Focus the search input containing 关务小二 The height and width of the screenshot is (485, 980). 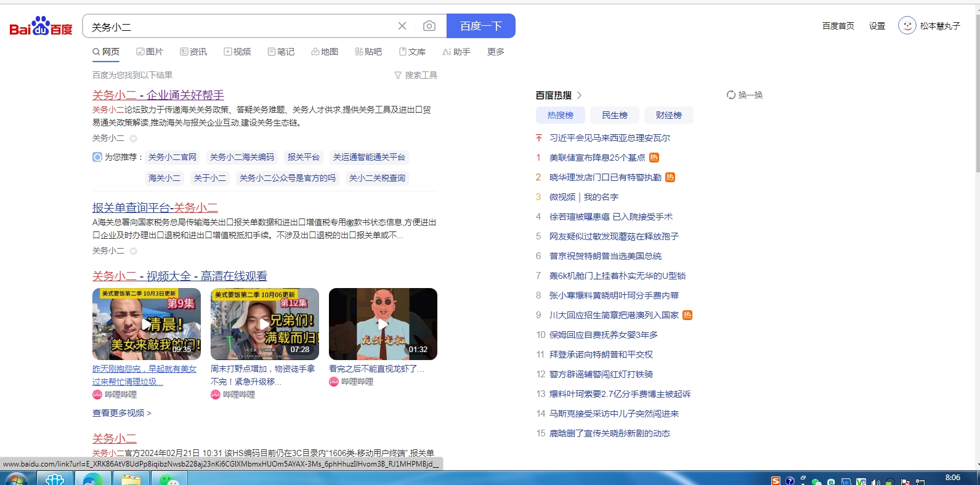pyautogui.click(x=240, y=26)
